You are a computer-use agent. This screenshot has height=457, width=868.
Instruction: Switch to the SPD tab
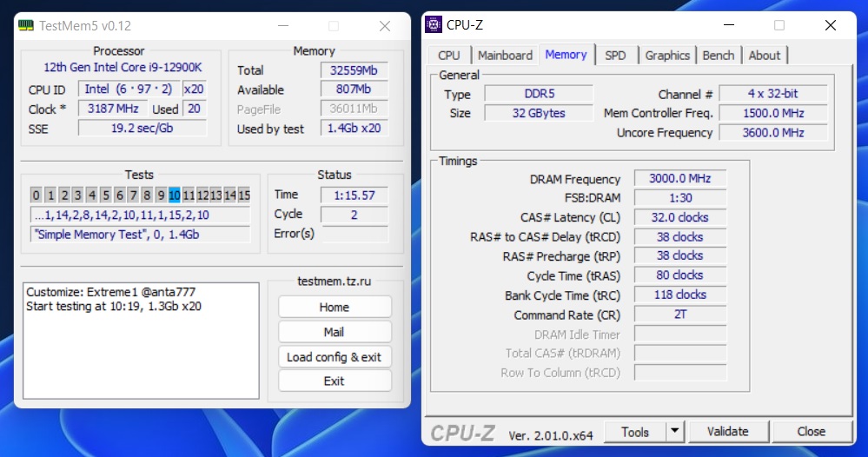pos(615,56)
